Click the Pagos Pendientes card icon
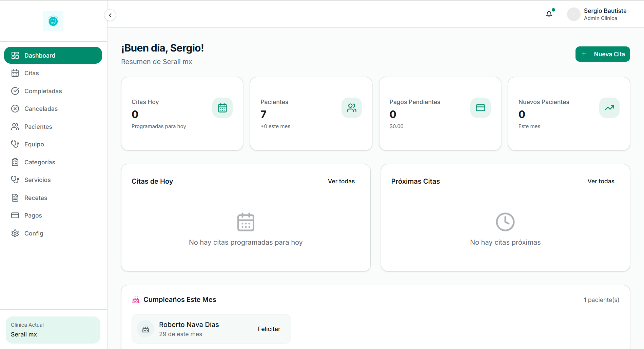This screenshot has height=349, width=644. 481,108
